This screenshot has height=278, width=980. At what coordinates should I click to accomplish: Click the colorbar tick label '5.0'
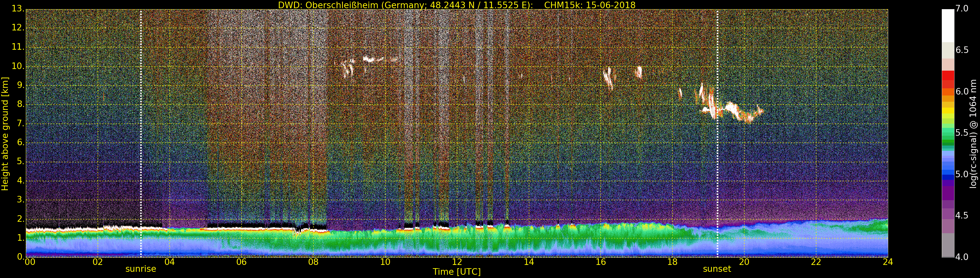pyautogui.click(x=962, y=174)
